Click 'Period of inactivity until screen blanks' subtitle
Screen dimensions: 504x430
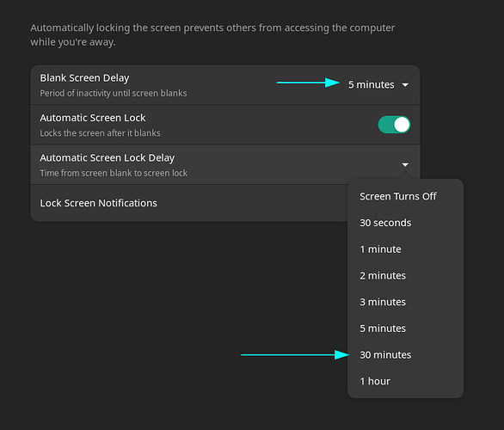pos(114,93)
